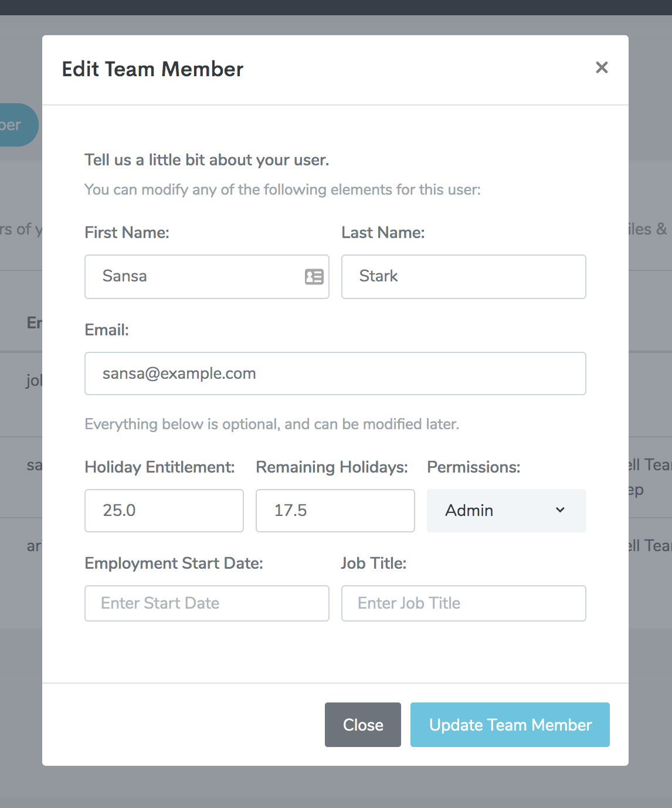
Task: Click the Employment Start Date: label
Action: 174,563
